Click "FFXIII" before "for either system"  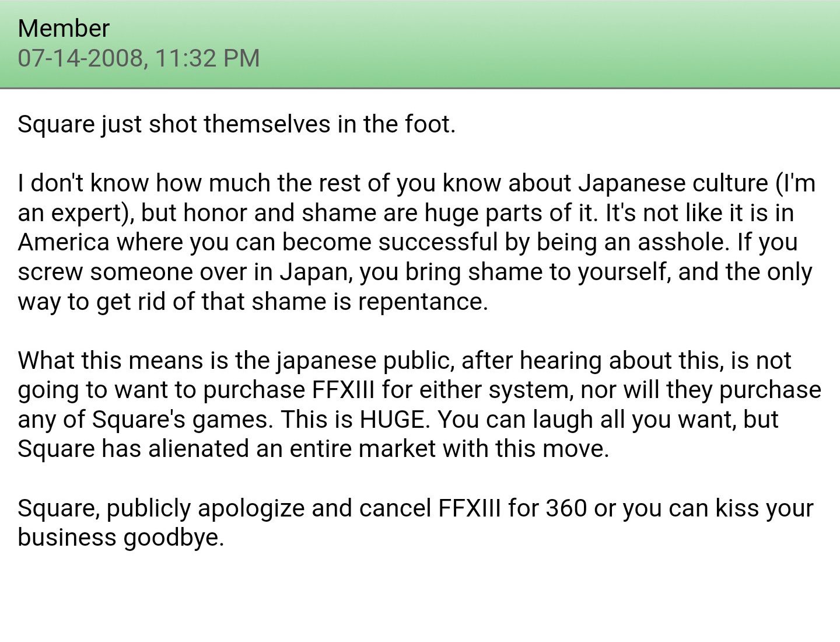click(343, 390)
